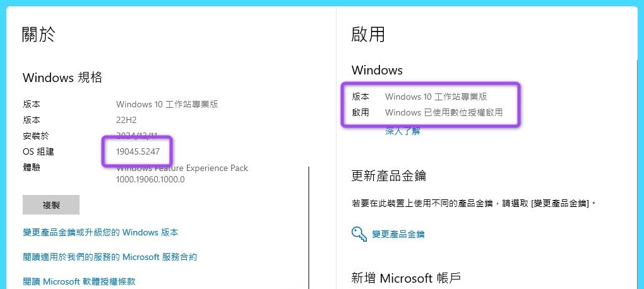
Task: Click the Windows 規格 section heading
Action: (x=63, y=78)
